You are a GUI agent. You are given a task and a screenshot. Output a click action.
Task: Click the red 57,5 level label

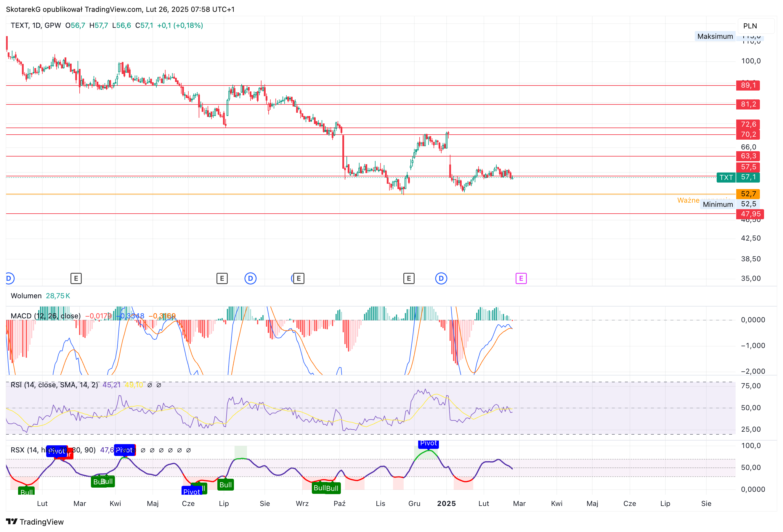(748, 167)
